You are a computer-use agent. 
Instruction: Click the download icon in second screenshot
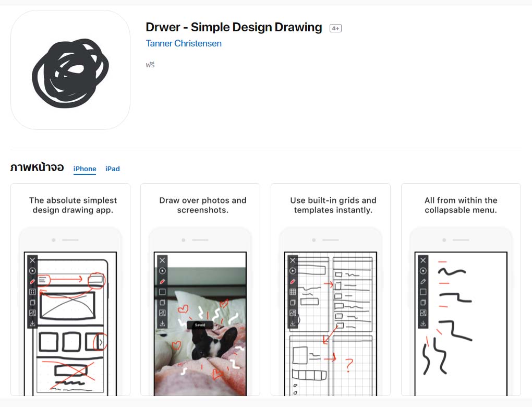click(162, 324)
